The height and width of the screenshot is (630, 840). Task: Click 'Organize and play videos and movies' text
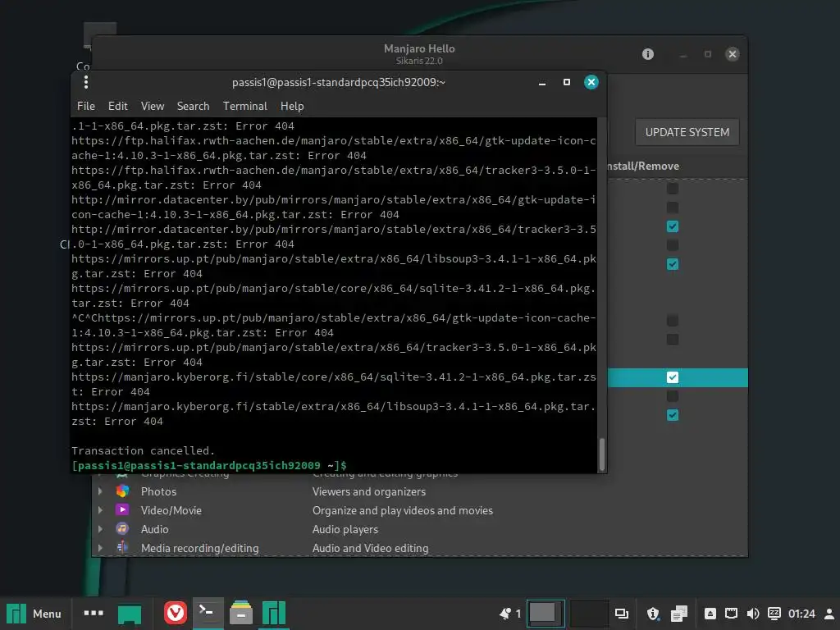point(402,510)
